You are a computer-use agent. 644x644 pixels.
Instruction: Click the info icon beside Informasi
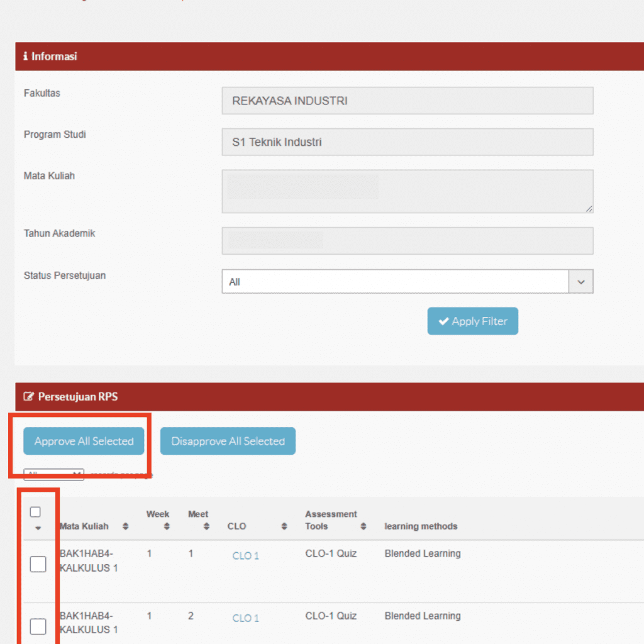[26, 57]
